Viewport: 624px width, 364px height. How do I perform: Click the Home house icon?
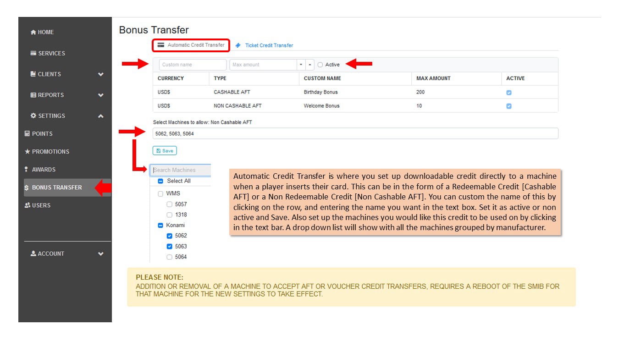click(x=33, y=32)
